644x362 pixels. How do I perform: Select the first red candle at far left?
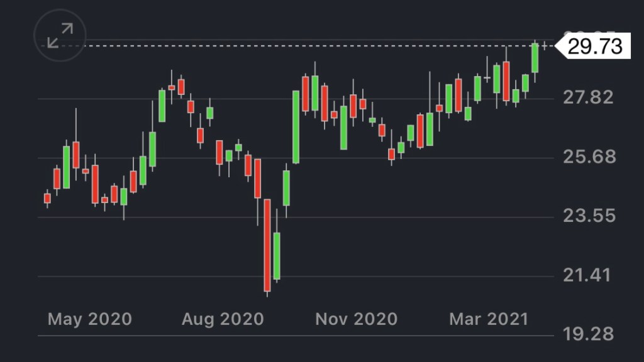(47, 198)
